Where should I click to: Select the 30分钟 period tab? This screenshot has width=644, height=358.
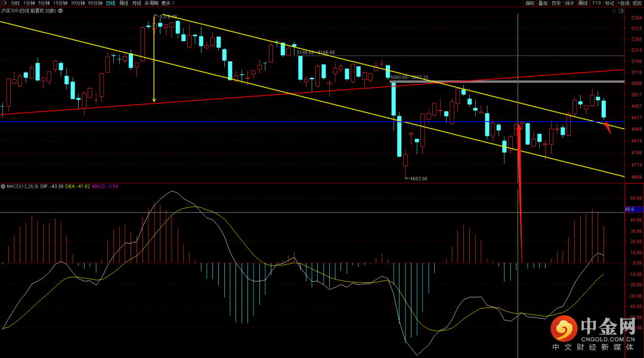click(78, 3)
